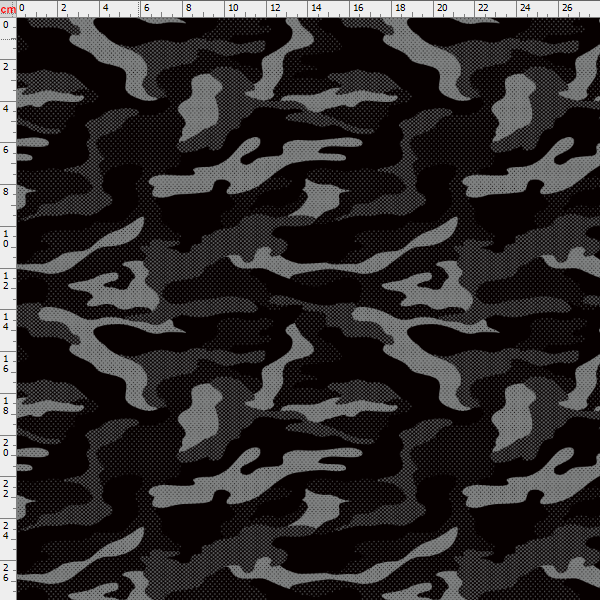The width and height of the screenshot is (600, 600).
Task: Click the 20 mark on the vertical ruler
Action: pos(5,448)
